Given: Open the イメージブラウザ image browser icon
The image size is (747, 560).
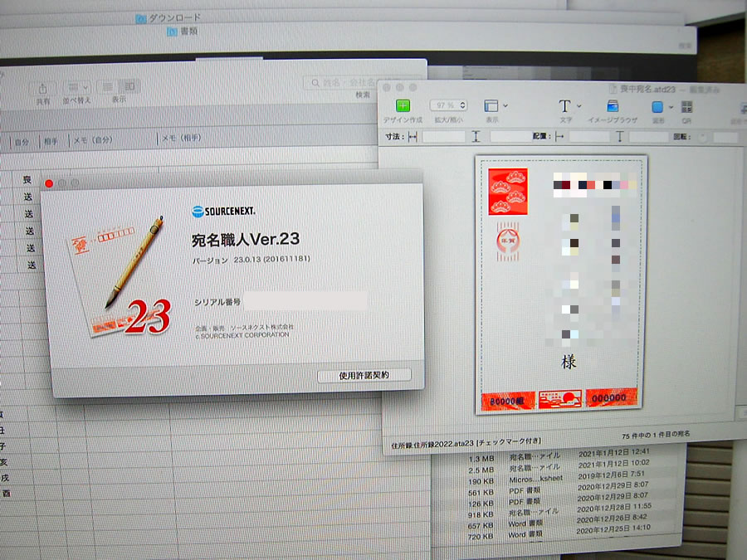Looking at the screenshot, I should tap(613, 105).
